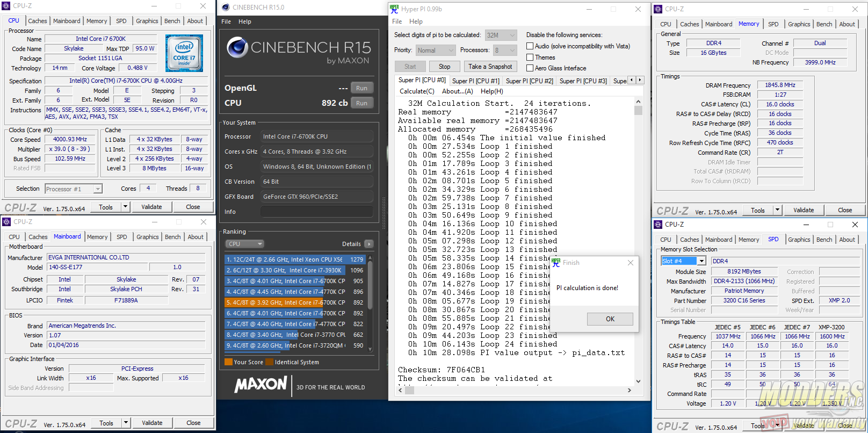
Task: Click the down arrow of the Cinebench ranking scrollbar
Action: pos(370,349)
